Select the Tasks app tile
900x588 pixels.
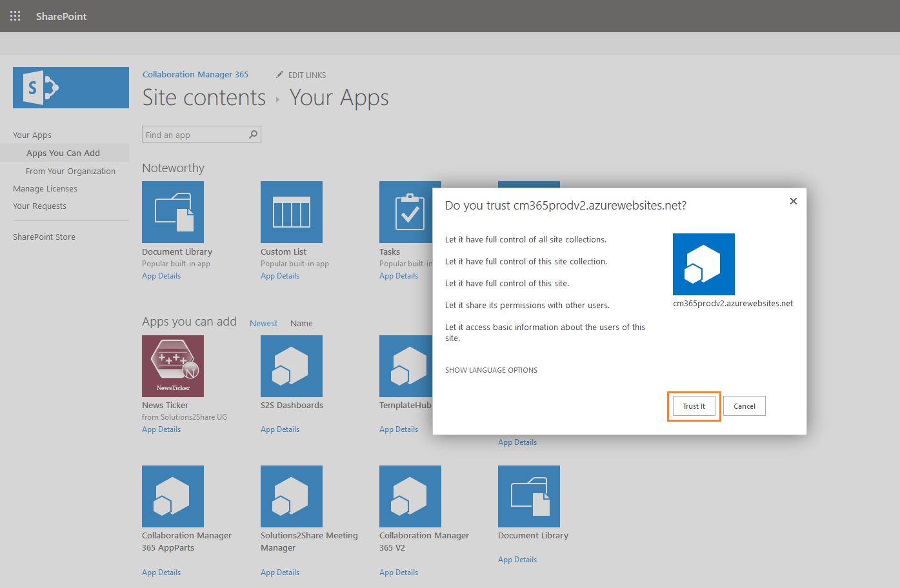click(406, 212)
